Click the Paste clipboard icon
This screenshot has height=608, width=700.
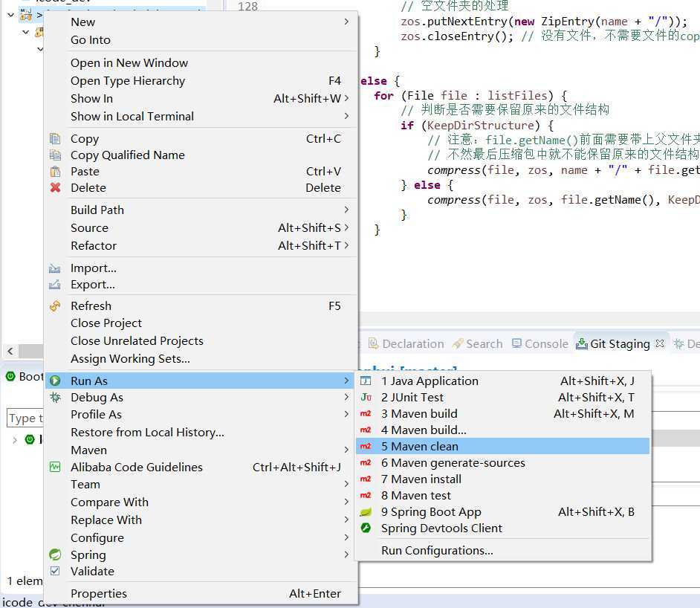[x=55, y=172]
